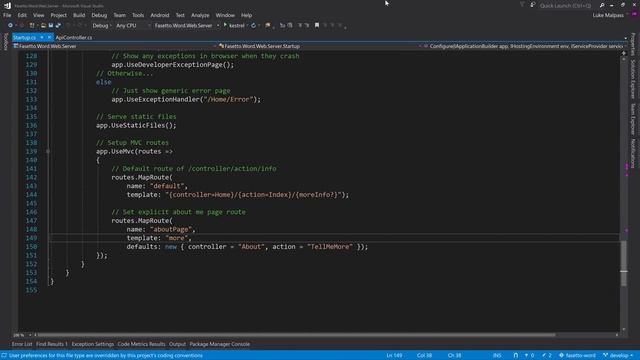Open the develop branch dropdown in status bar
Image resolution: width=640 pixels, height=360 pixels.
[618, 356]
